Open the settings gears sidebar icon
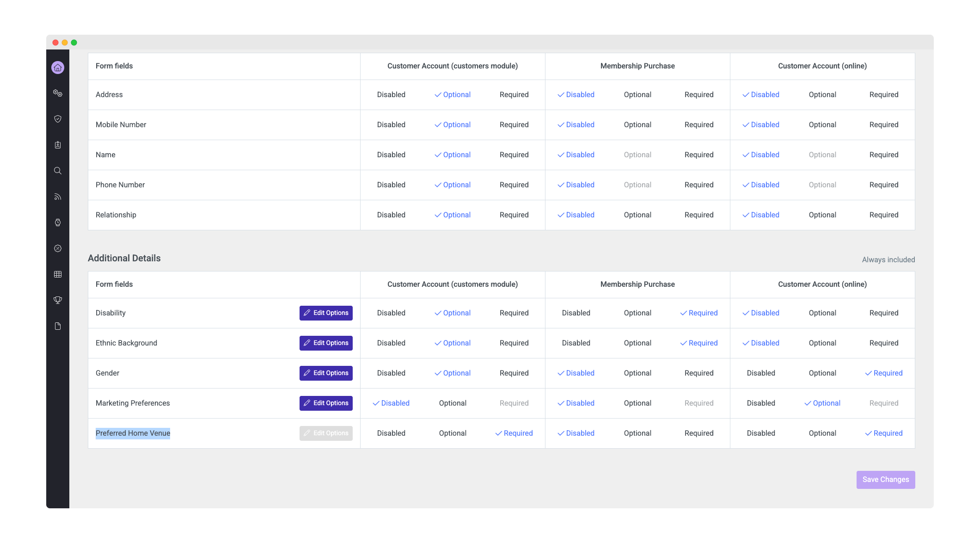The width and height of the screenshot is (980, 543). click(x=58, y=93)
